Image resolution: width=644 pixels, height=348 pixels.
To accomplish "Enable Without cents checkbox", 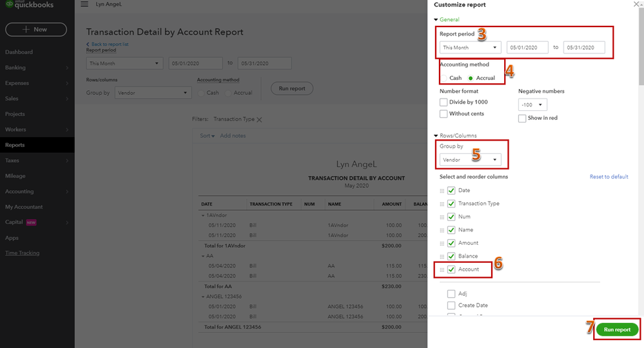I will [444, 113].
